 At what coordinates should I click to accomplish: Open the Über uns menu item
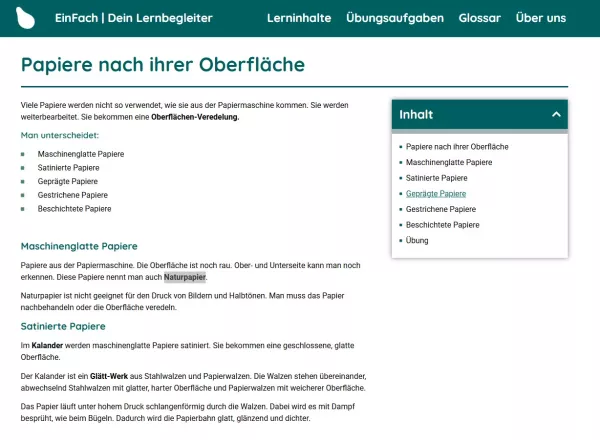[x=541, y=18]
